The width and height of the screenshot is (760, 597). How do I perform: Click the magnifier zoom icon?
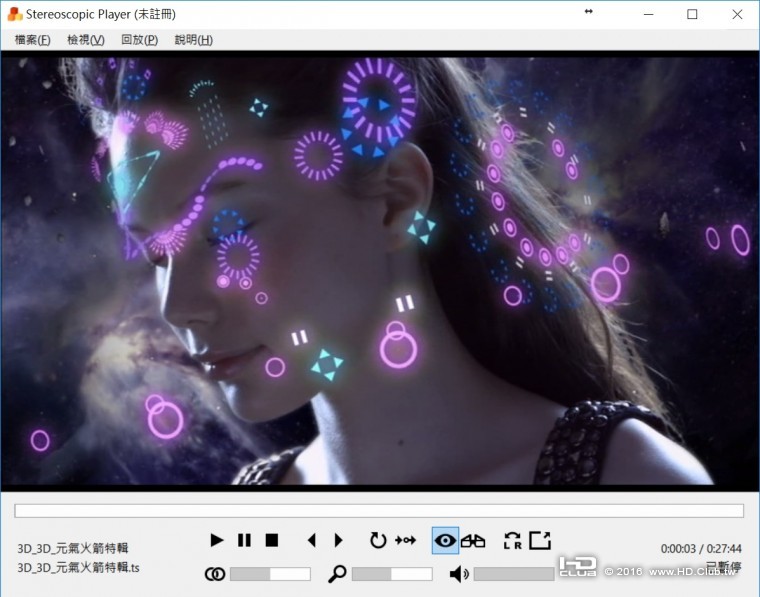pos(337,574)
